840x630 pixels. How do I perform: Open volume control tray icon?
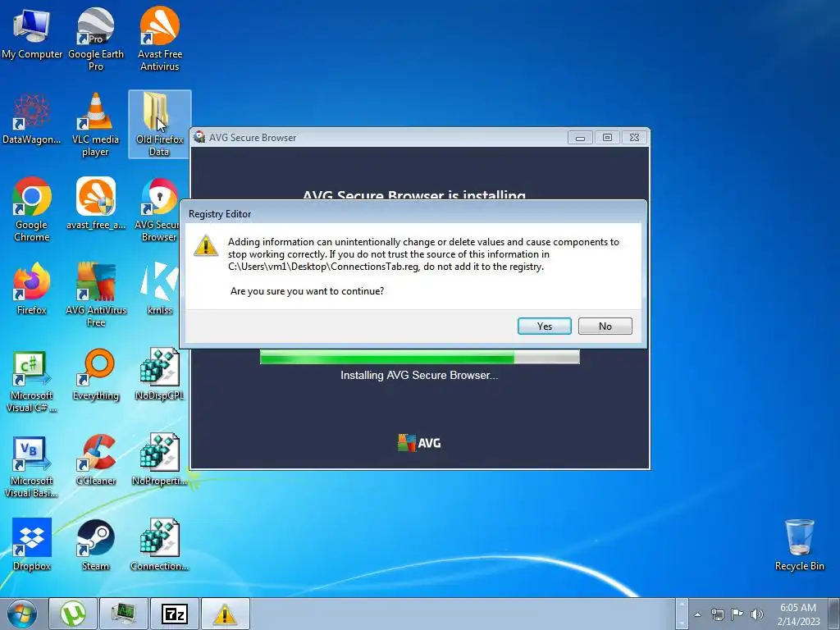pyautogui.click(x=756, y=614)
